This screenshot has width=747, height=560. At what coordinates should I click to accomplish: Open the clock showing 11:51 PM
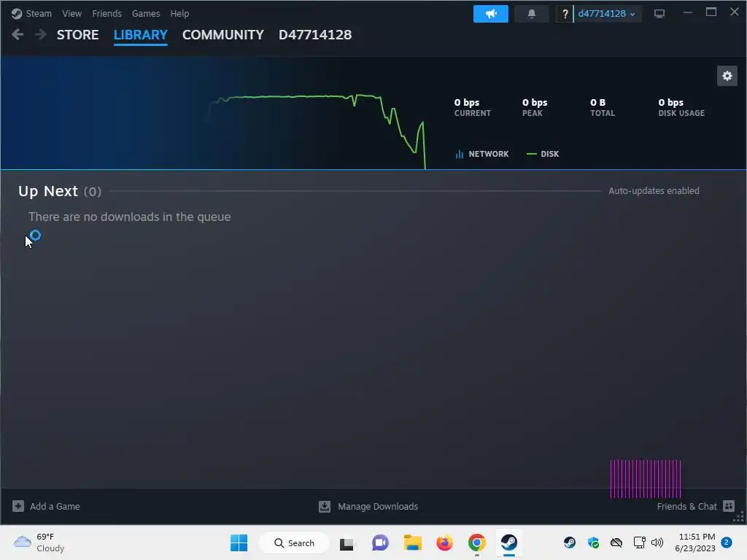(x=695, y=542)
